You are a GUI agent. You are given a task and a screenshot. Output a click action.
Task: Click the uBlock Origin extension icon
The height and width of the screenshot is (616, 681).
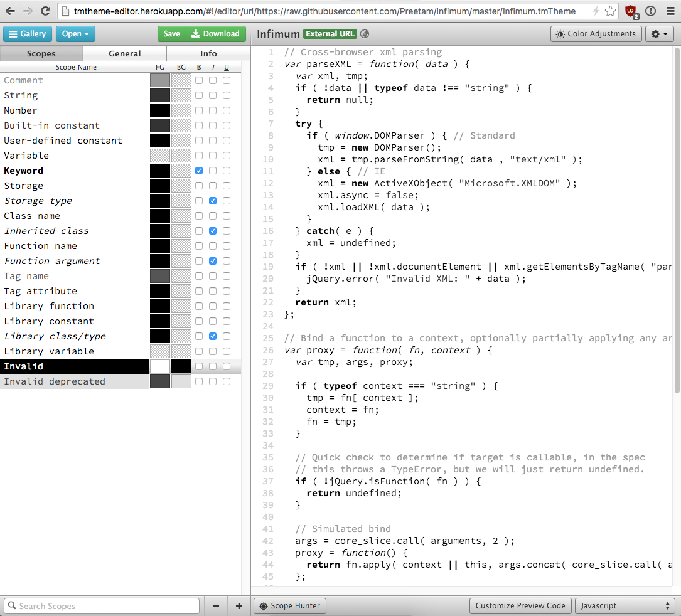pyautogui.click(x=631, y=11)
